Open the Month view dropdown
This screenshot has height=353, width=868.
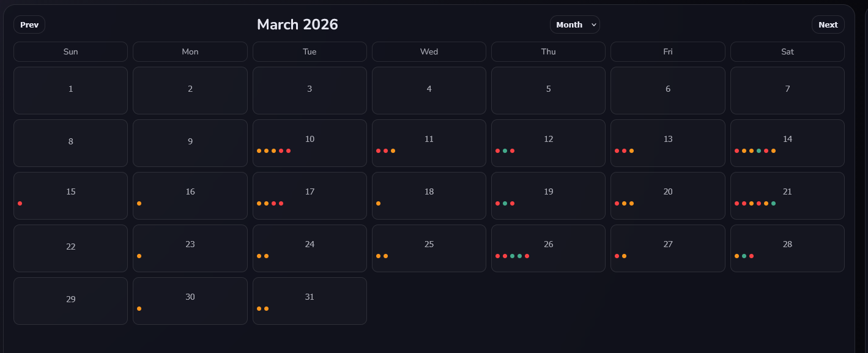pyautogui.click(x=575, y=24)
